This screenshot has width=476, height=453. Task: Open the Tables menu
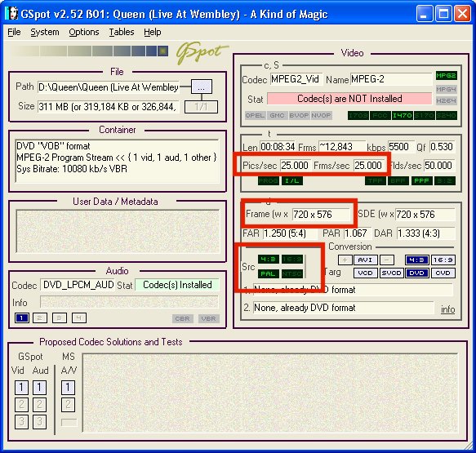point(122,32)
